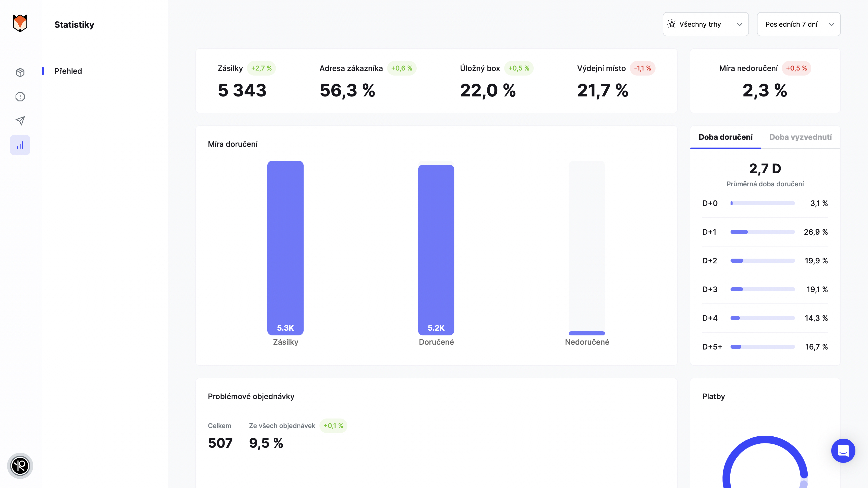Expand the Posledních 7 dní dropdown
Image resolution: width=868 pixels, height=488 pixels.
pyautogui.click(x=799, y=24)
